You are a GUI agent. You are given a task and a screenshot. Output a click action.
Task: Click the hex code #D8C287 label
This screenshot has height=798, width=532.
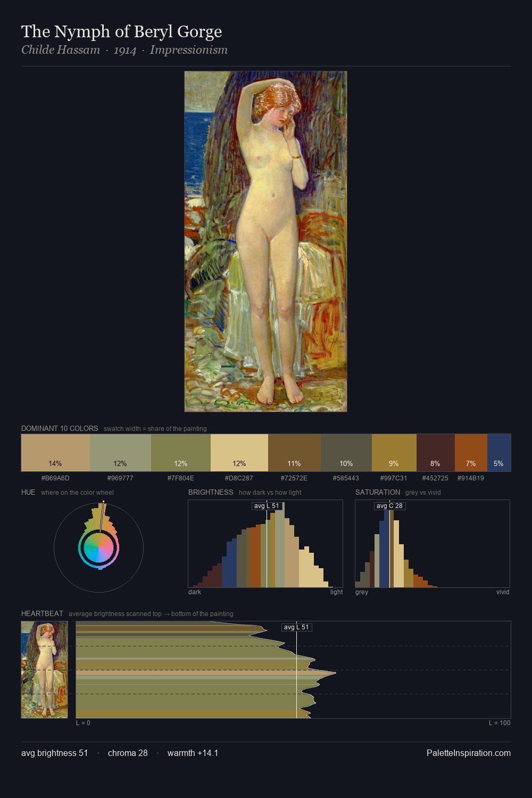click(239, 478)
